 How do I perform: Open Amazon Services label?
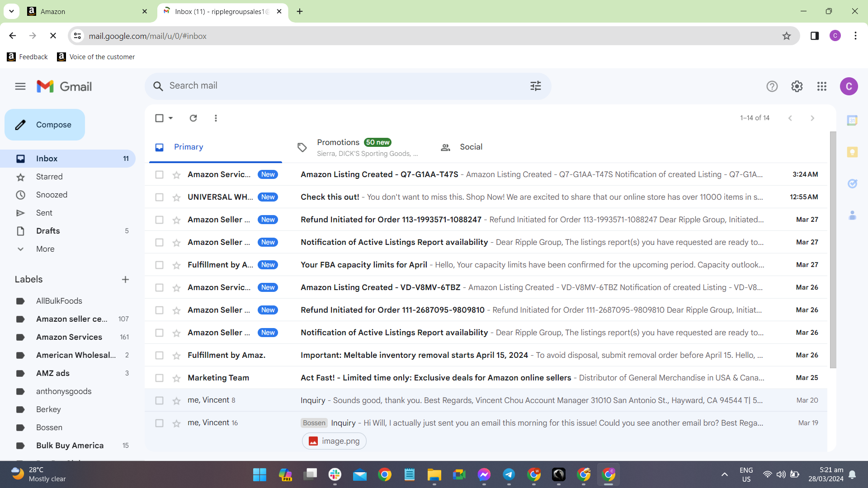pos(69,337)
